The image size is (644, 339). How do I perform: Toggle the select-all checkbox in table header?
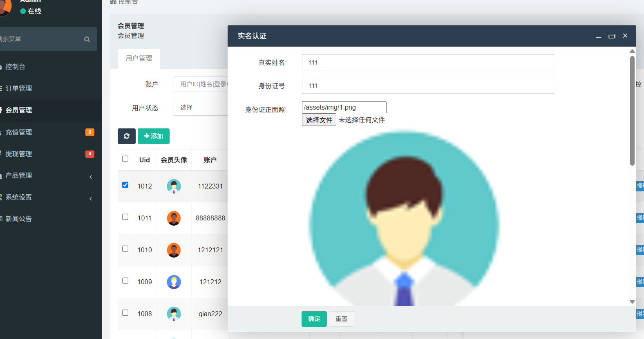(125, 159)
